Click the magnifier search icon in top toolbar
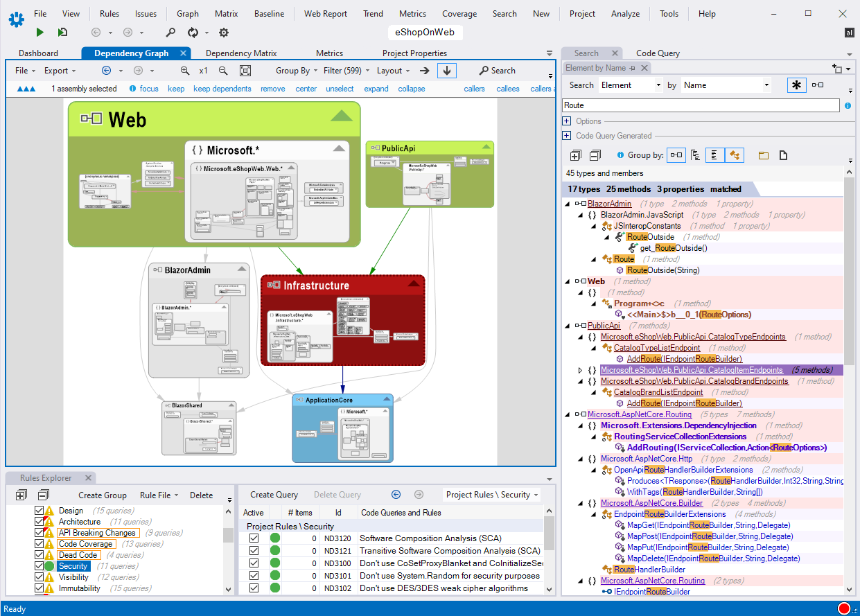The image size is (860, 616). coord(170,33)
